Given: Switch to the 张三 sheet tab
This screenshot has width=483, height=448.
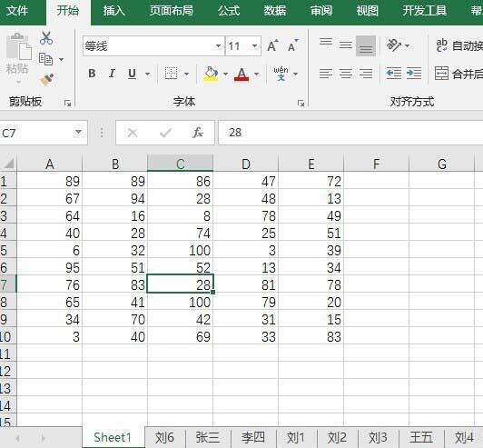Looking at the screenshot, I should click(x=208, y=437).
